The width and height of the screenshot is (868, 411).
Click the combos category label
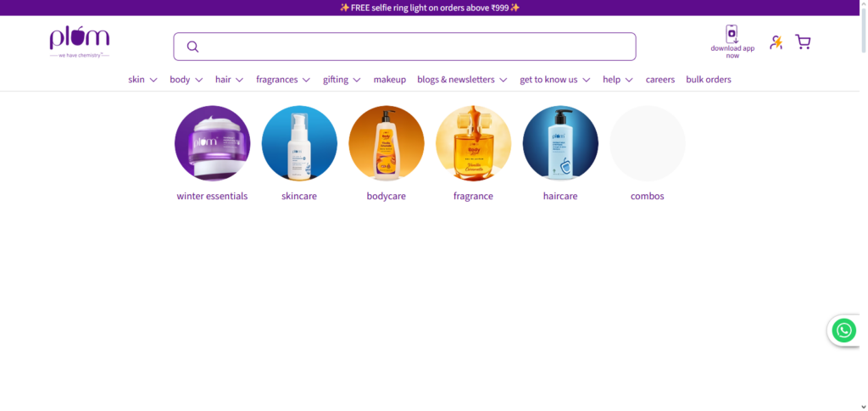[x=647, y=196]
